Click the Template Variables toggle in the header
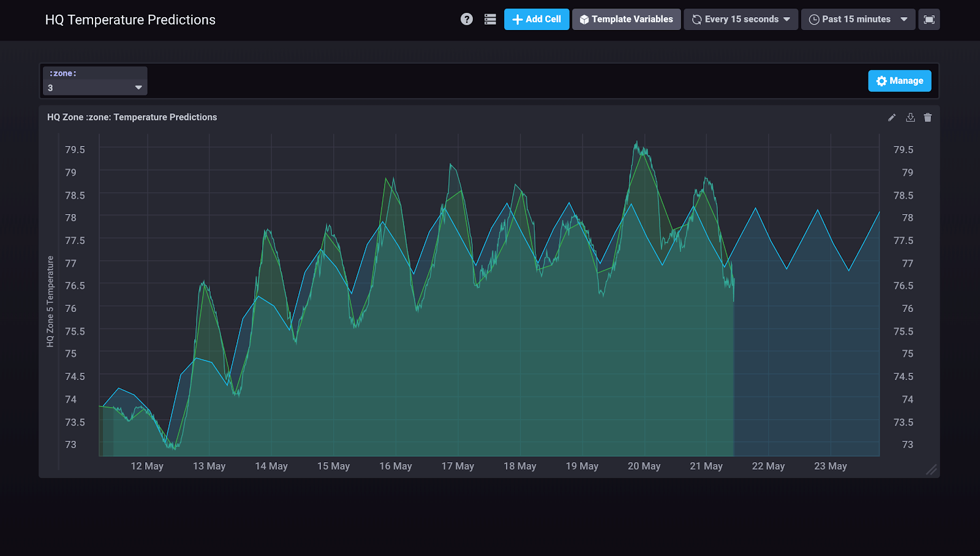Viewport: 980px width, 556px height. pyautogui.click(x=626, y=19)
